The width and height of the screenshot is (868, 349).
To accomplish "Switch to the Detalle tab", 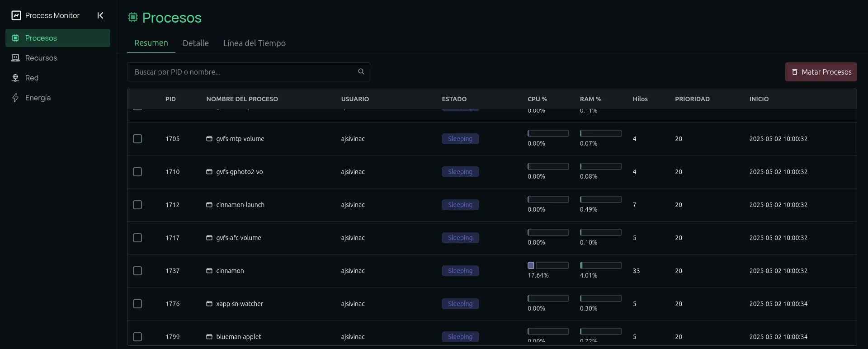I will [x=195, y=43].
